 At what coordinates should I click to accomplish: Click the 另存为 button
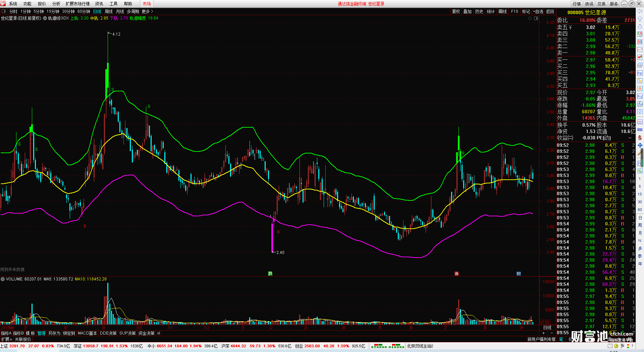click(x=54, y=333)
